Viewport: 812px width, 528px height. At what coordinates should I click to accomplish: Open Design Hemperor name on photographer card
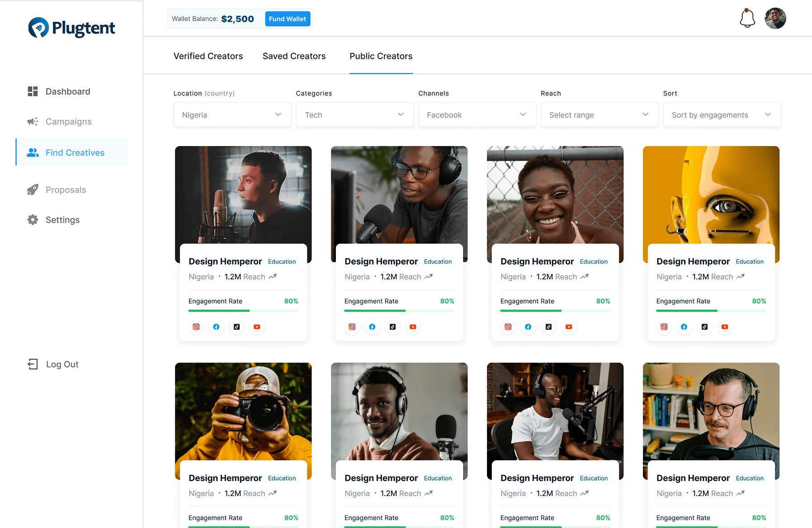point(225,478)
